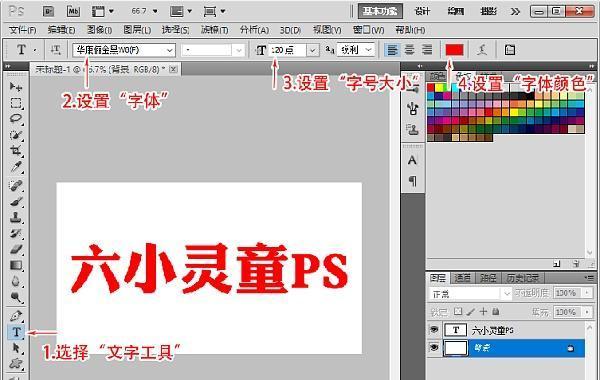Select the Pen tool

(x=16, y=316)
